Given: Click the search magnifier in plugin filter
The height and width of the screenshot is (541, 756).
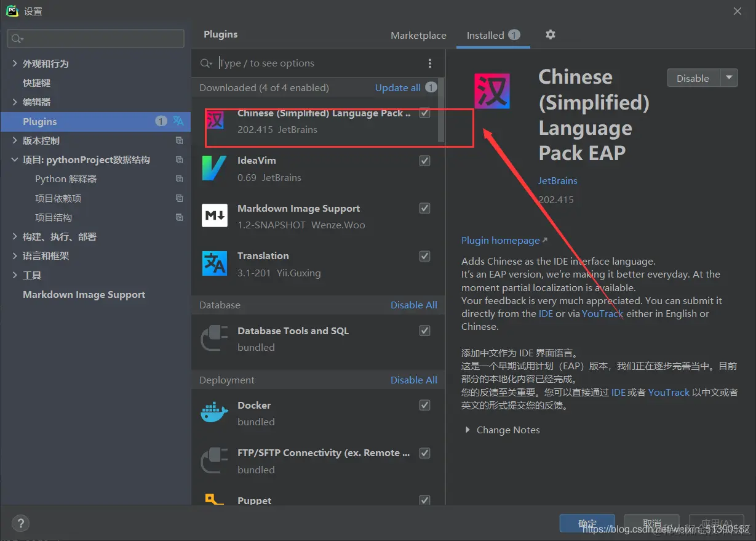Looking at the screenshot, I should click(207, 63).
